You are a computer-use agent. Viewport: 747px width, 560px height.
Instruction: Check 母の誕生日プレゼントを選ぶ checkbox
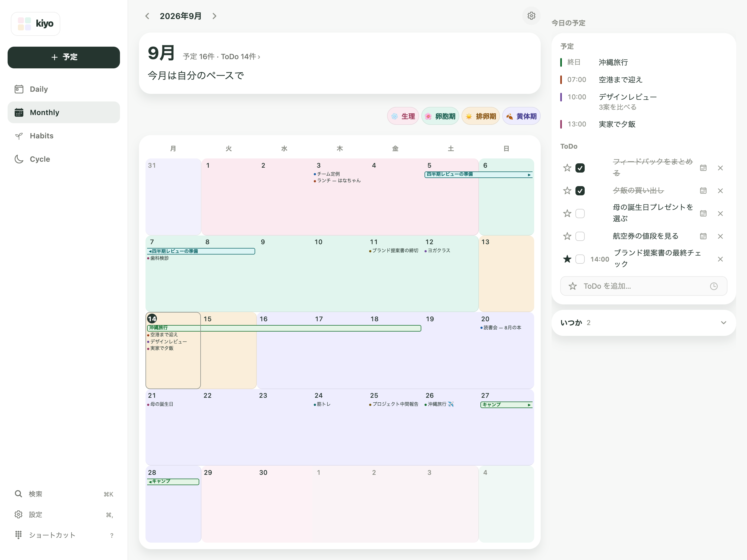click(x=580, y=213)
